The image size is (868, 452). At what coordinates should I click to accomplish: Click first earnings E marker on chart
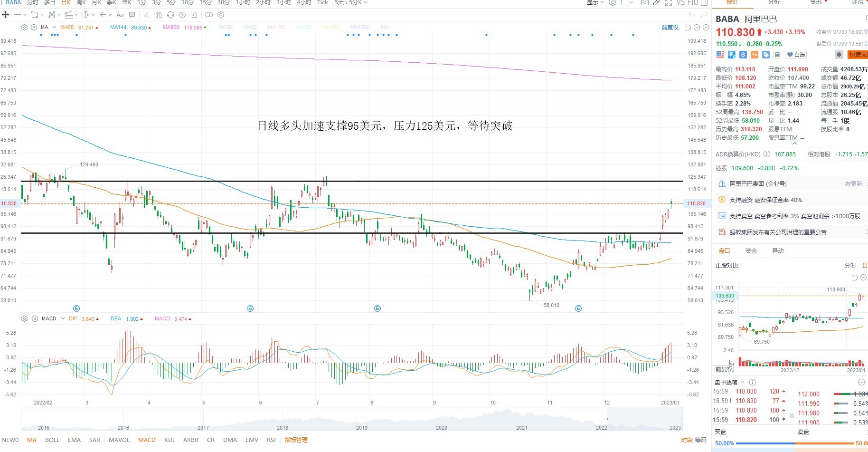coord(76,308)
